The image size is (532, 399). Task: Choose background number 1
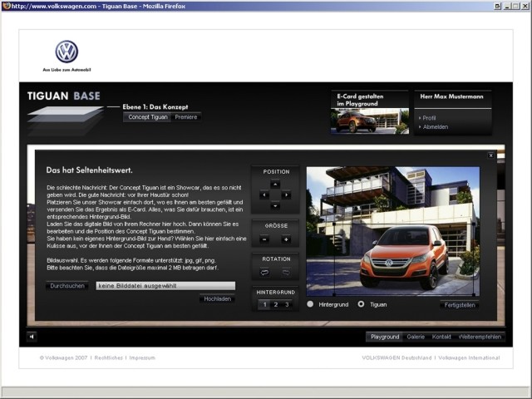(264, 304)
